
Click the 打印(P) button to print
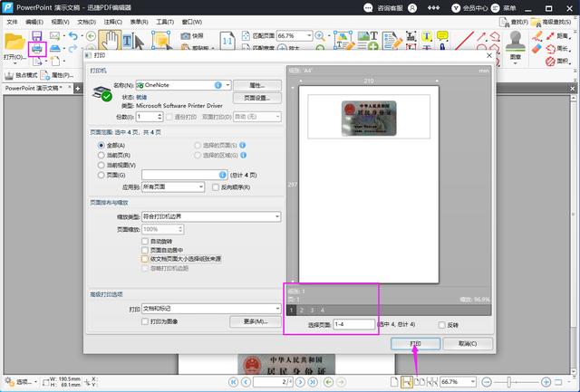[x=415, y=344]
